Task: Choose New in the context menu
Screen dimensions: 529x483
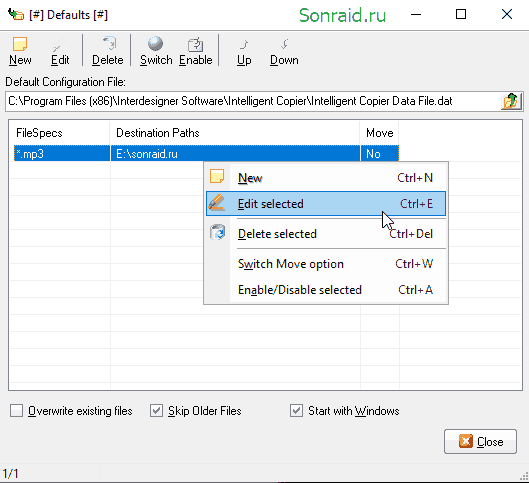Action: coord(326,177)
